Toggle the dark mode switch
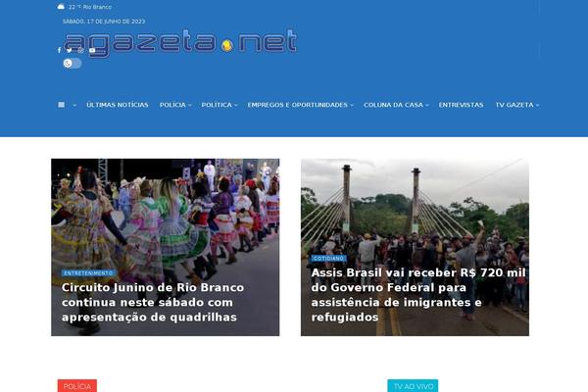The width and height of the screenshot is (588, 392). (72, 63)
